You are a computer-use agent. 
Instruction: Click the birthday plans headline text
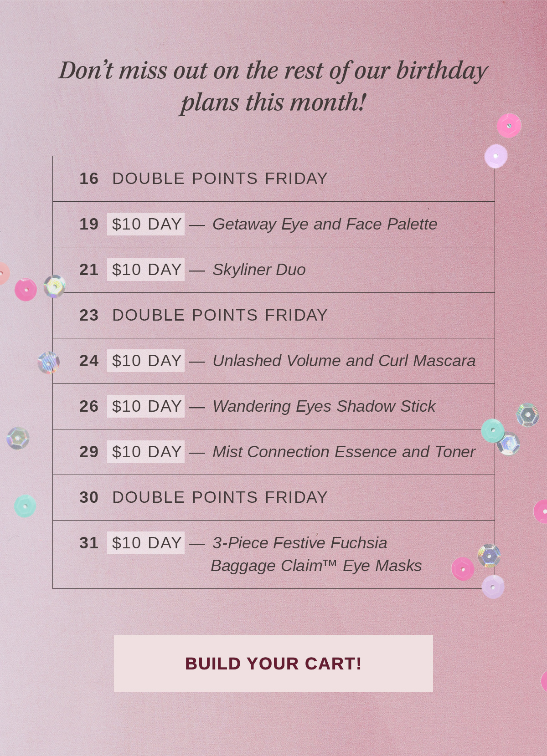273,86
